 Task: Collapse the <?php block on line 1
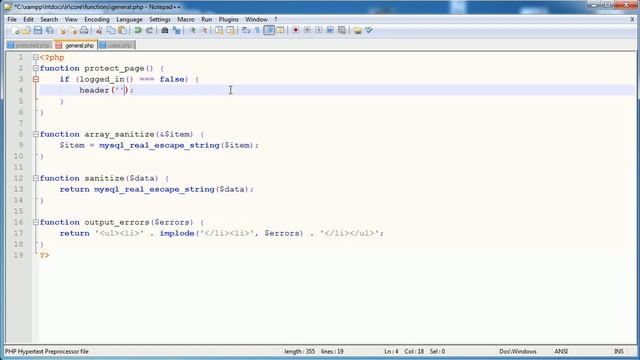coord(36,58)
